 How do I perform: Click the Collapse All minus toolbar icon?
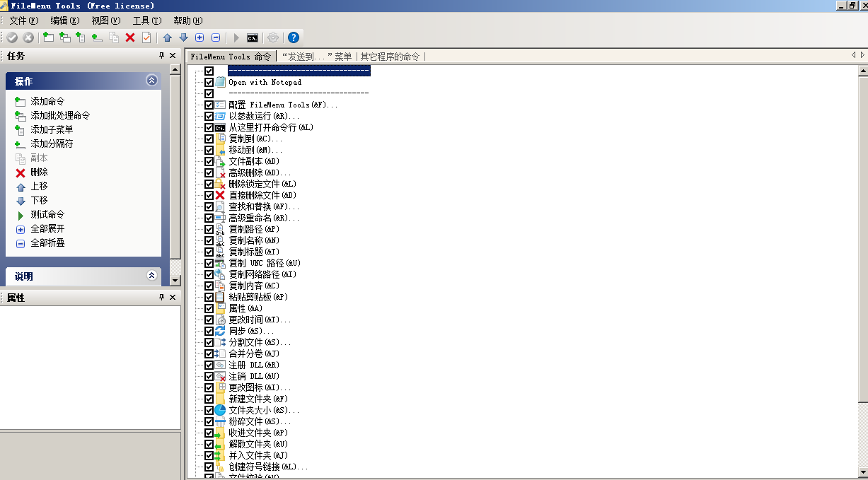click(x=216, y=37)
